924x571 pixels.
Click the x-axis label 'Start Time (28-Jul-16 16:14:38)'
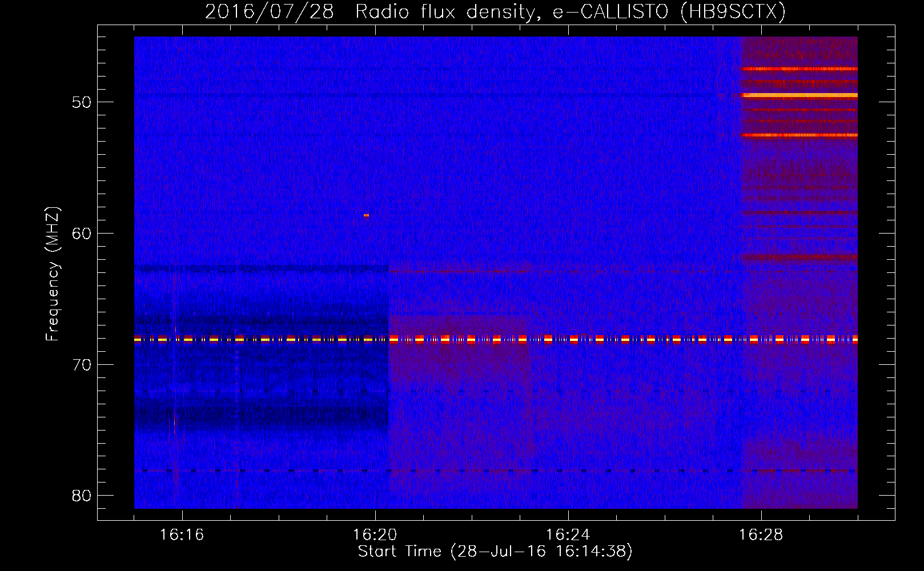coord(495,552)
